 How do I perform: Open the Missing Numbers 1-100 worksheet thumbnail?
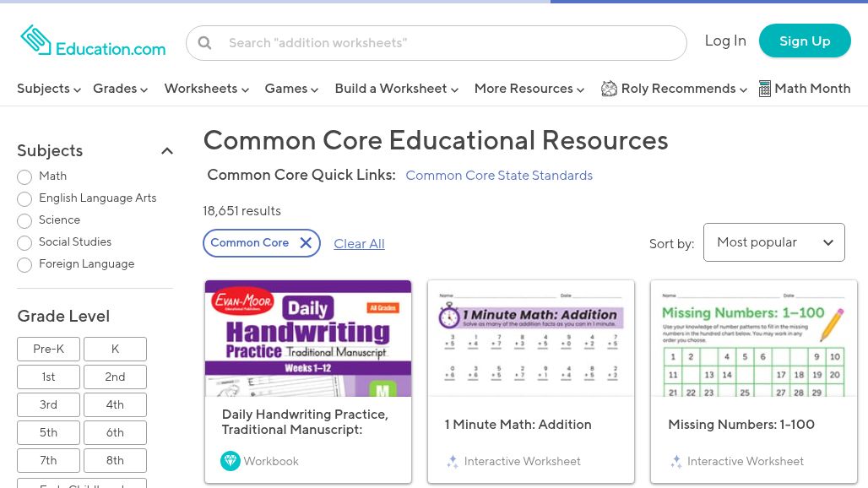(753, 339)
